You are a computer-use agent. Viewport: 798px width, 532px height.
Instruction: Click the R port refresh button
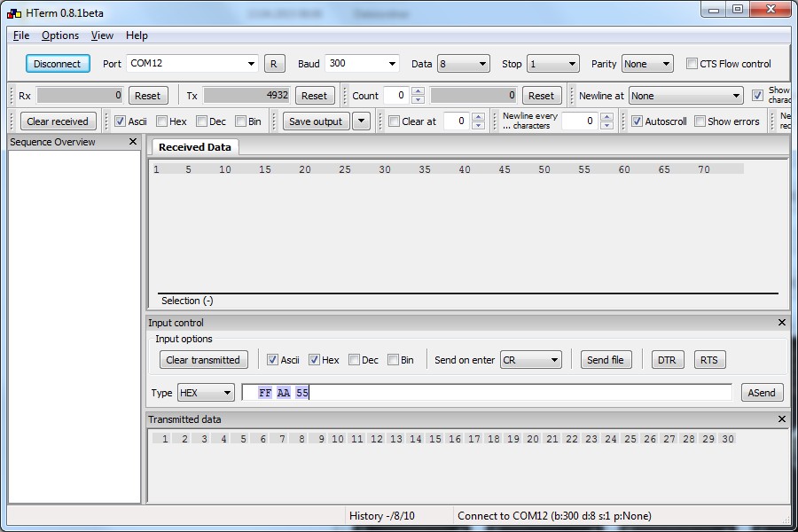pyautogui.click(x=274, y=64)
